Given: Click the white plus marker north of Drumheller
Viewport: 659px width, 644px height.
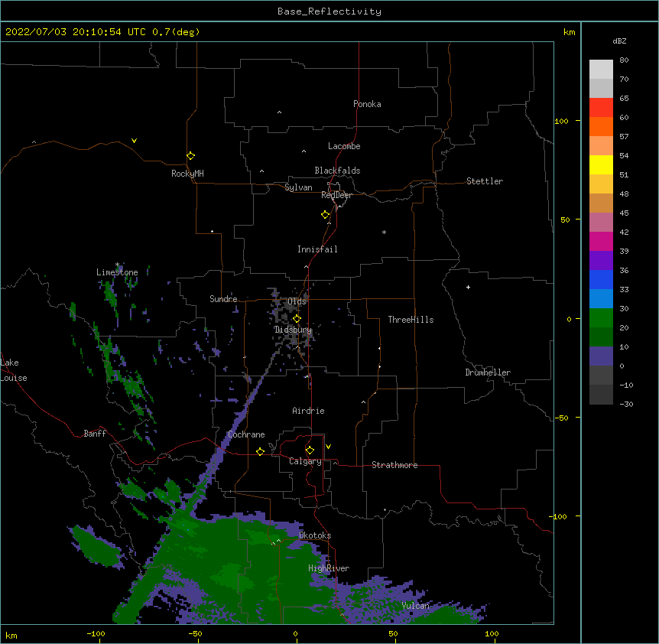Looking at the screenshot, I should [x=468, y=287].
